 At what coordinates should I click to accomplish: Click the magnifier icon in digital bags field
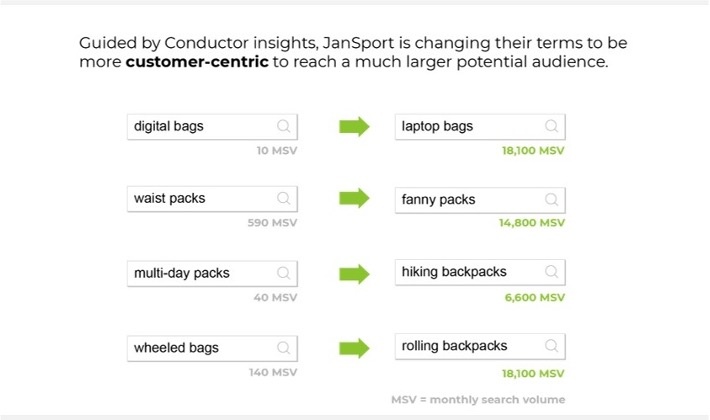pos(284,127)
